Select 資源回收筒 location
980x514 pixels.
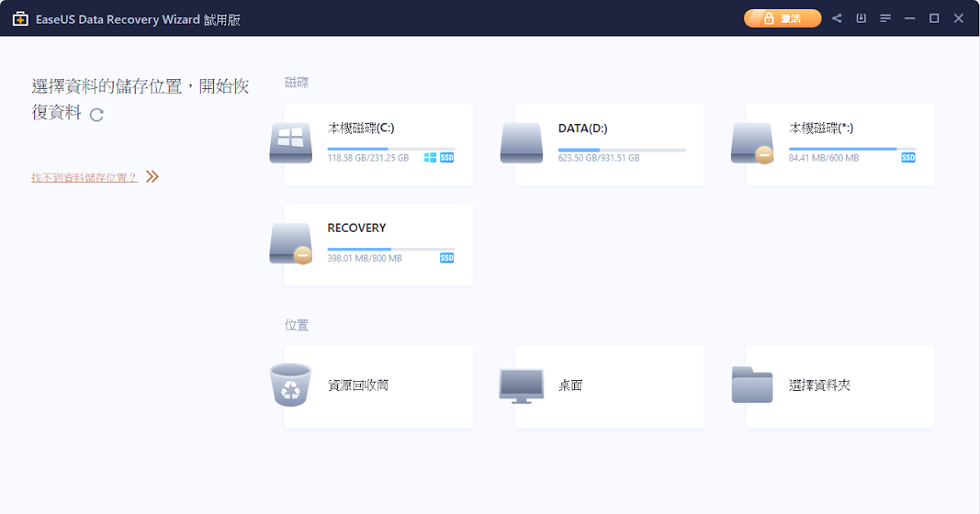378,387
